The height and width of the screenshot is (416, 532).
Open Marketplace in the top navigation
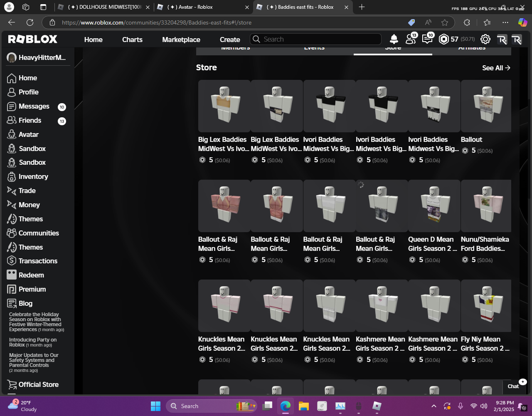[181, 40]
